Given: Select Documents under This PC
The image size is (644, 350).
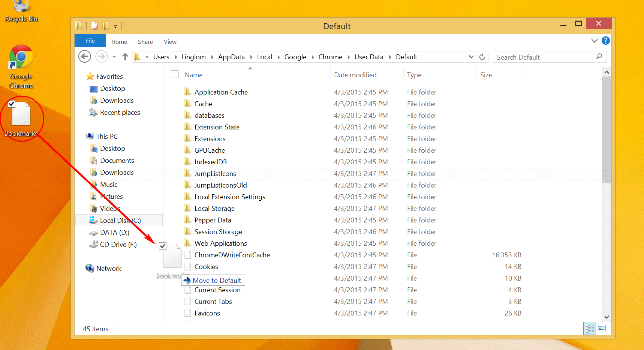Looking at the screenshot, I should 117,160.
